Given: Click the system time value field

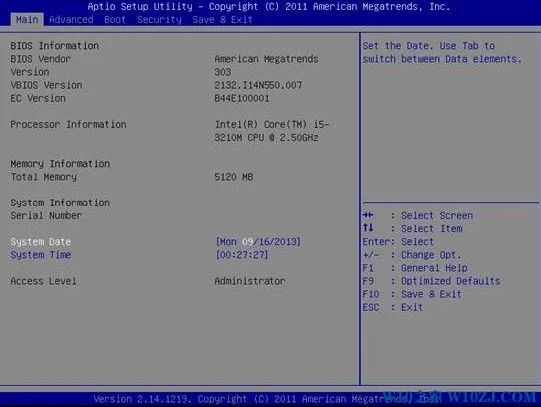Looking at the screenshot, I should [242, 255].
